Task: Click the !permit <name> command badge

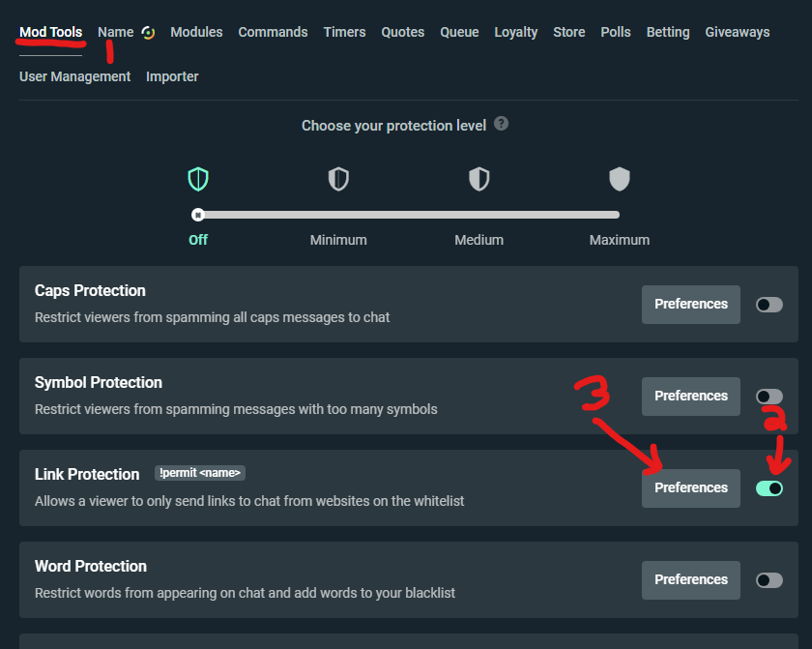Action: click(x=200, y=473)
